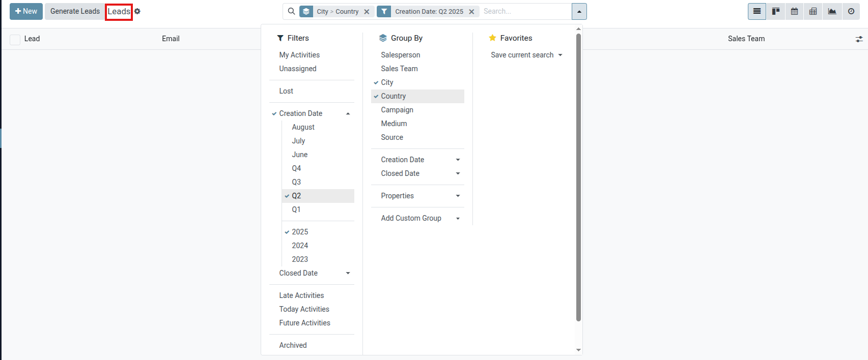
Task: Remove the City > Country group facet
Action: tap(367, 12)
